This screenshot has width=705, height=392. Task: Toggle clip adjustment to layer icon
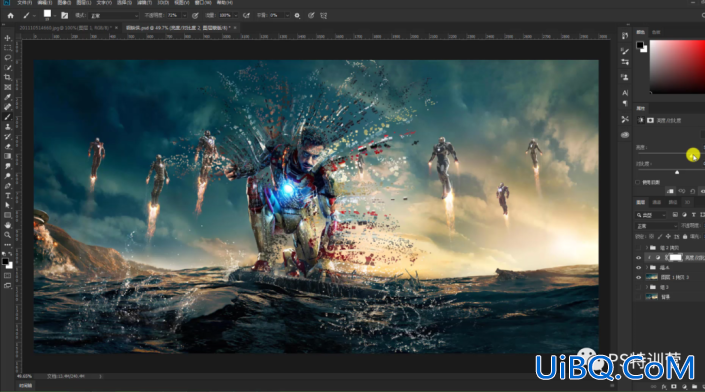point(670,191)
